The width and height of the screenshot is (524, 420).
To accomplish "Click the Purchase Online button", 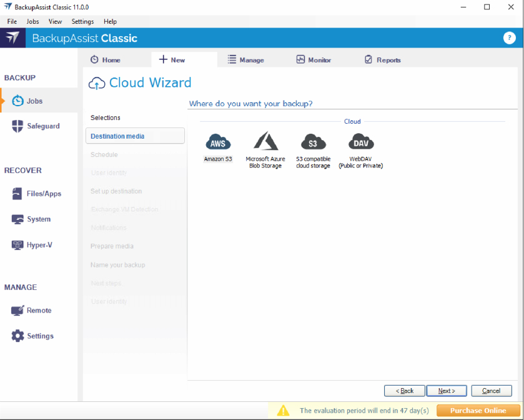I will (x=478, y=411).
